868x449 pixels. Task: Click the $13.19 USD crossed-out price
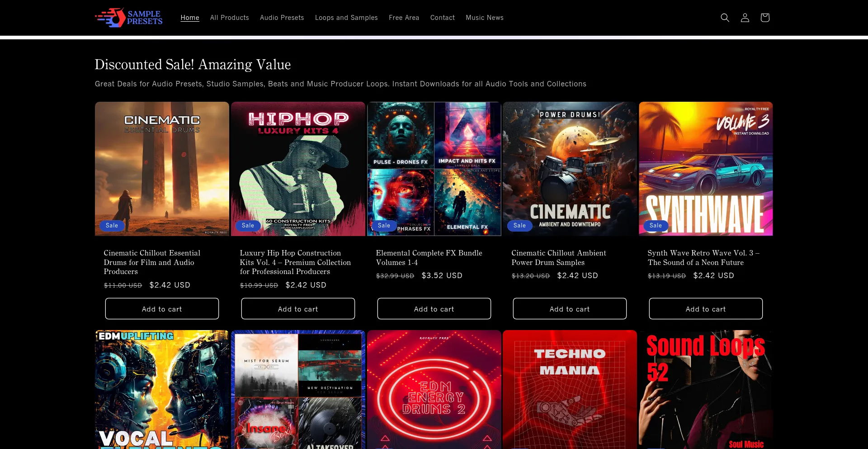coord(667,276)
